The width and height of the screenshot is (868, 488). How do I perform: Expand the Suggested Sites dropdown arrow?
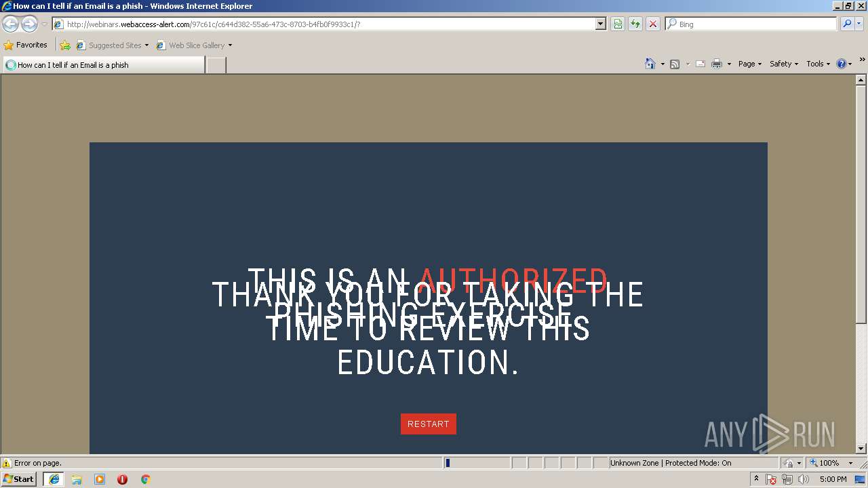[146, 45]
